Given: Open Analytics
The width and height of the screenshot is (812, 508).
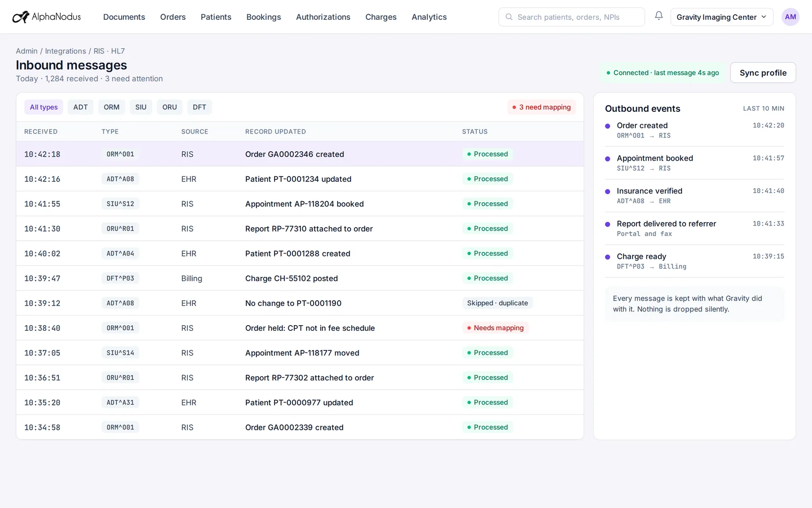Looking at the screenshot, I should click(x=429, y=17).
